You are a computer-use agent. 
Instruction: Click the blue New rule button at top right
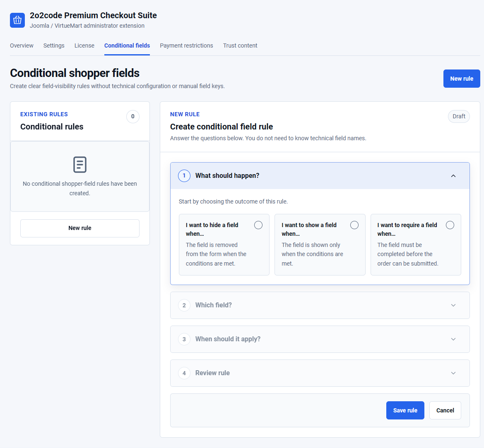click(462, 79)
